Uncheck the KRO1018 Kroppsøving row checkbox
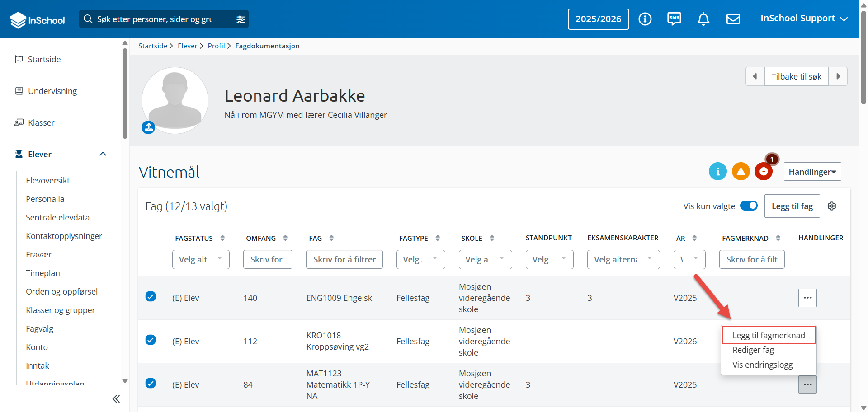The image size is (868, 412). [x=151, y=340]
